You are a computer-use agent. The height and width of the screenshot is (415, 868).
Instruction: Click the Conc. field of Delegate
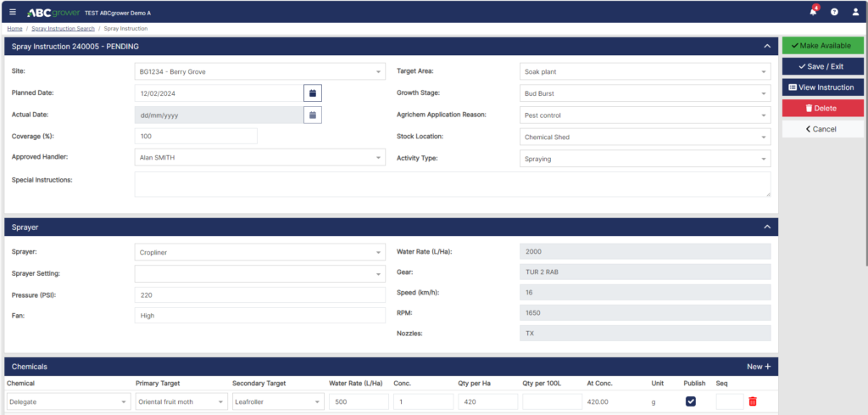[424, 401]
